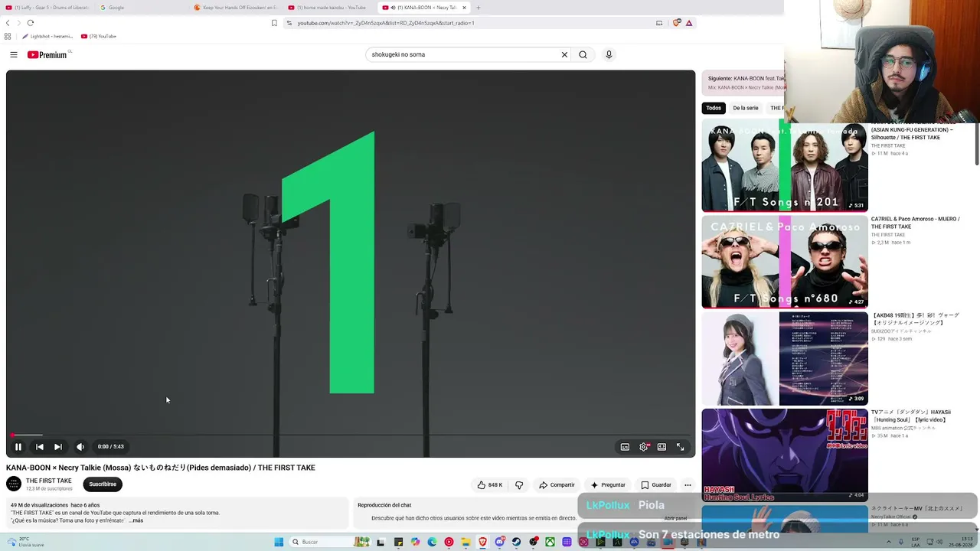Open Xbox app from taskbar
This screenshot has width=980, height=551.
pyautogui.click(x=550, y=543)
